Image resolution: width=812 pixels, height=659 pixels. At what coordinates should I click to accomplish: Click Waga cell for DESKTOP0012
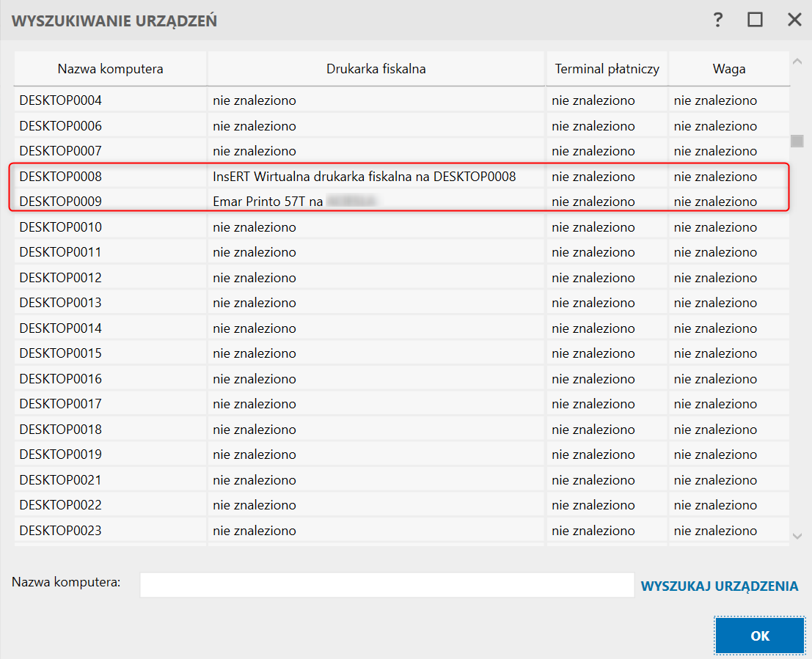[x=729, y=278]
